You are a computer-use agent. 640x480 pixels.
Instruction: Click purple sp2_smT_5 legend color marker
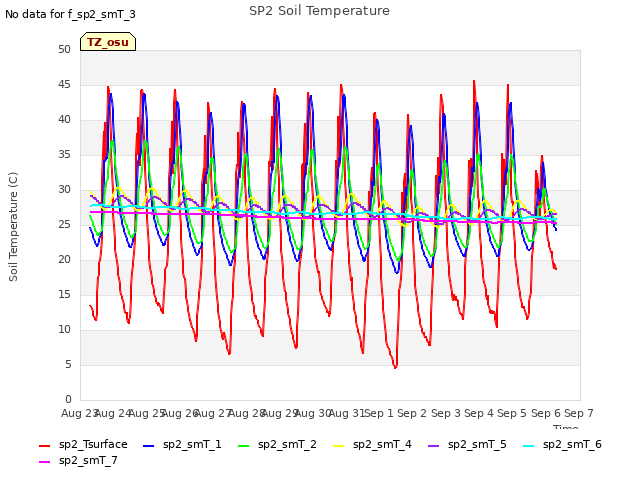tap(433, 446)
